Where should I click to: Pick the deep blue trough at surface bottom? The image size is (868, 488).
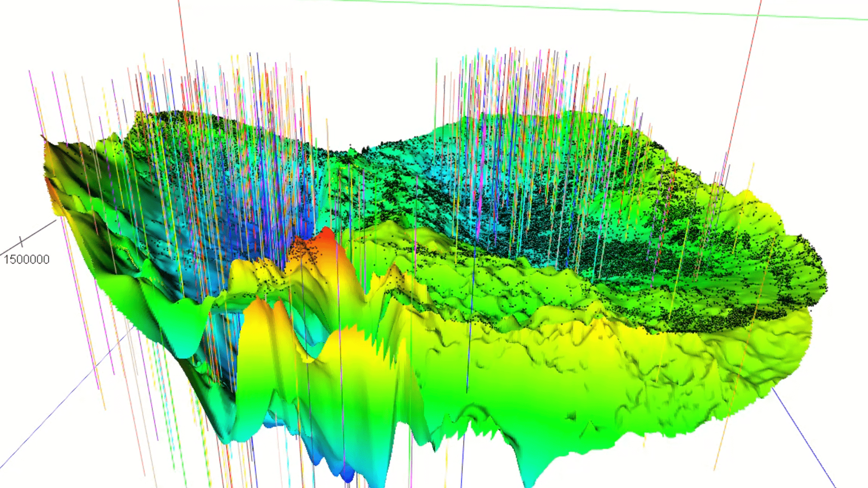[x=347, y=475]
